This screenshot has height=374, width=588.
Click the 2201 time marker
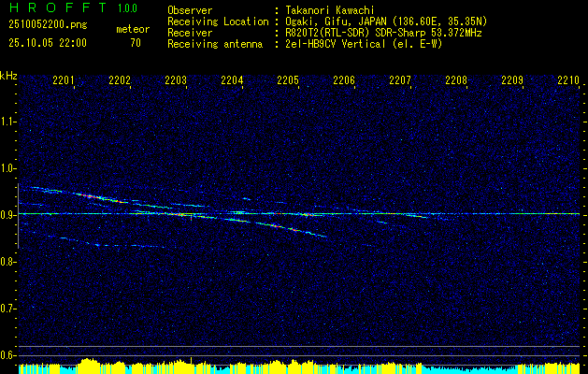(x=64, y=79)
